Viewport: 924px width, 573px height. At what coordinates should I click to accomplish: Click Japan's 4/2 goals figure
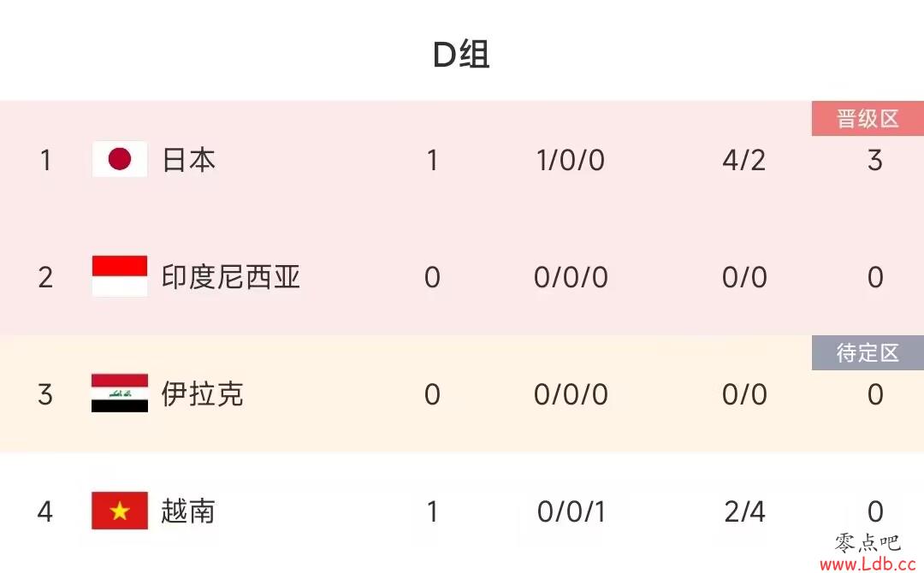tap(744, 160)
